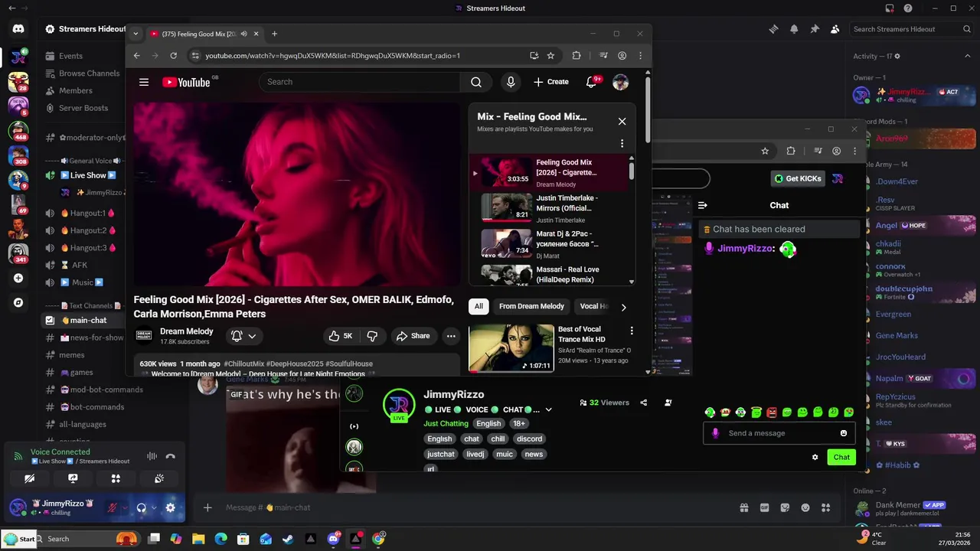Open emoji picker in Kick message box
The width and height of the screenshot is (980, 551).
[844, 433]
